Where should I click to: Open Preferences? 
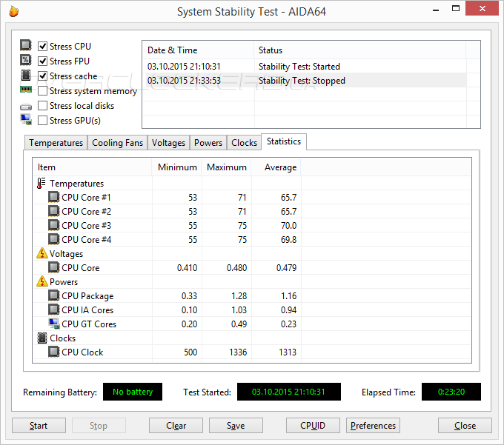[x=373, y=426]
